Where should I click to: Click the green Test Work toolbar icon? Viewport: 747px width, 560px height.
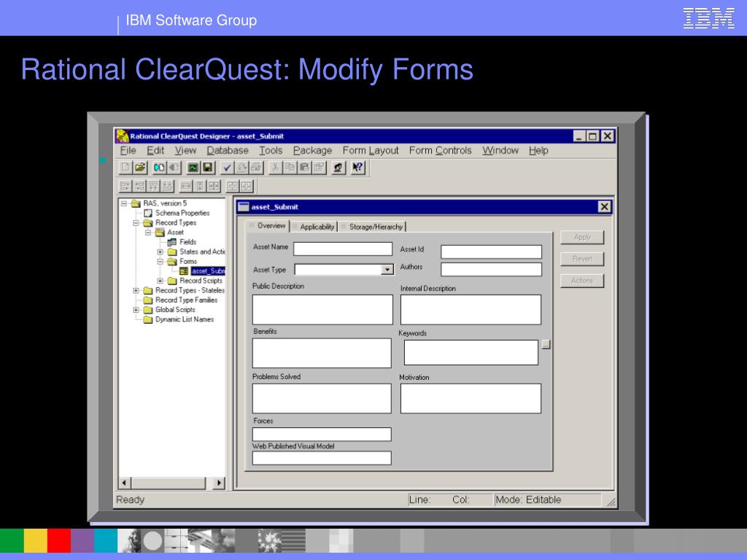[x=193, y=168]
